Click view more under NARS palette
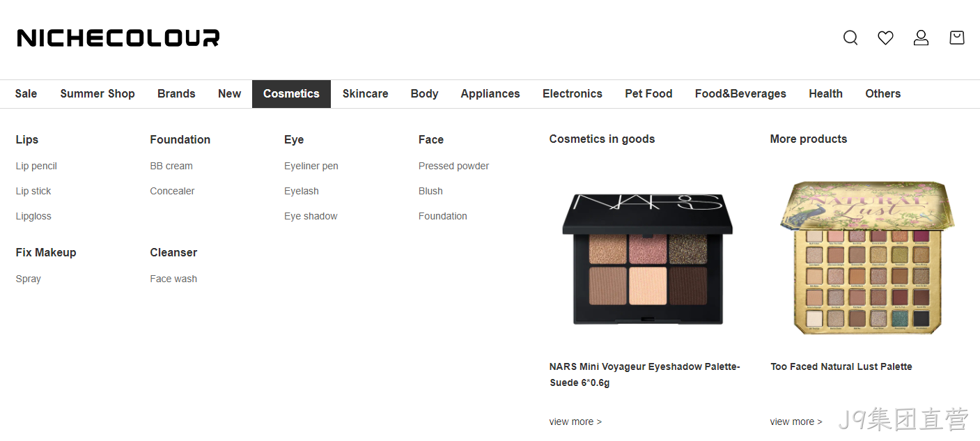The image size is (980, 441). [575, 421]
